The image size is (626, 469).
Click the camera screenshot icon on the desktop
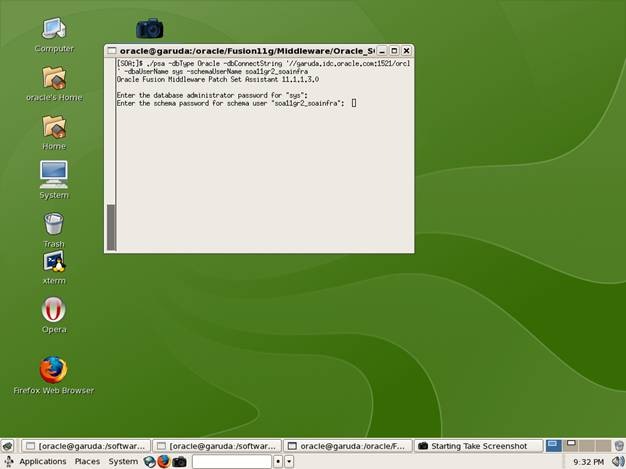tap(150, 28)
